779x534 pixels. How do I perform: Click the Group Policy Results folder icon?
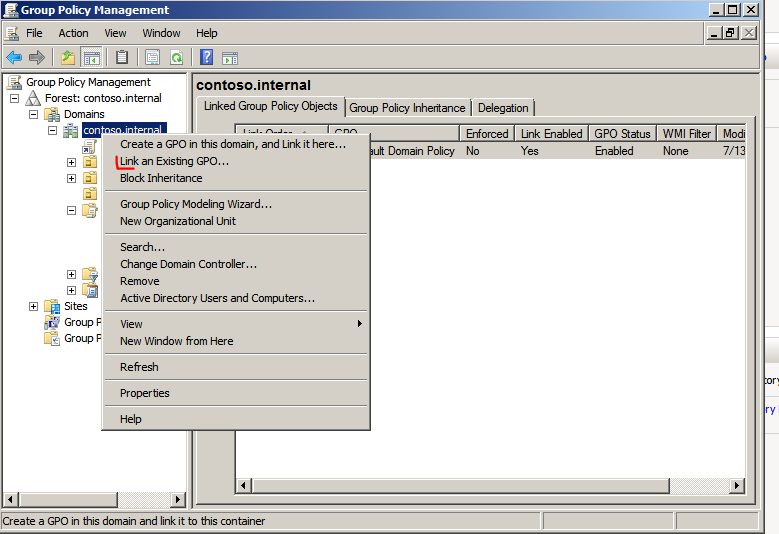pyautogui.click(x=52, y=338)
